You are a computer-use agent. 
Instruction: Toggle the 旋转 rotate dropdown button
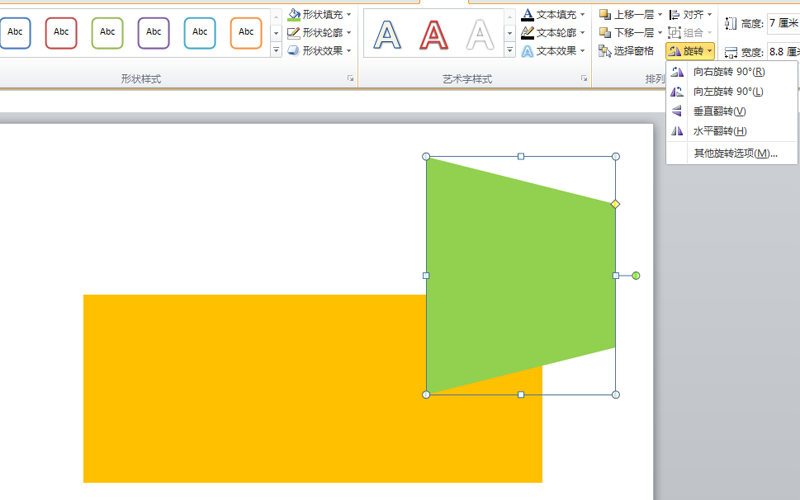click(690, 51)
